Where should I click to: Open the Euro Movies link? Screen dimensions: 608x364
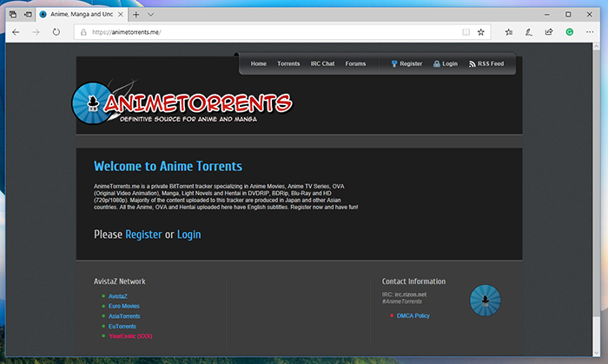coord(124,307)
